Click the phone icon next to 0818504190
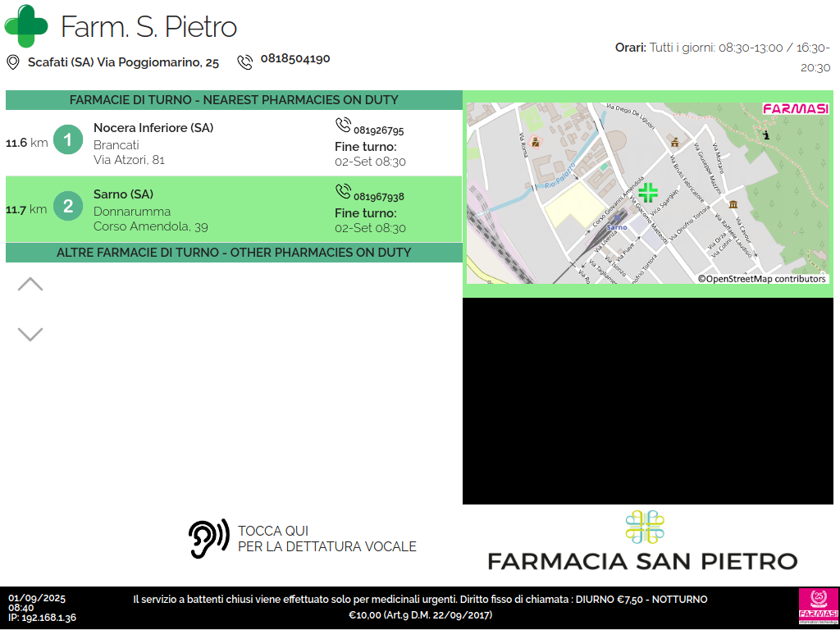The height and width of the screenshot is (630, 840). [x=244, y=62]
